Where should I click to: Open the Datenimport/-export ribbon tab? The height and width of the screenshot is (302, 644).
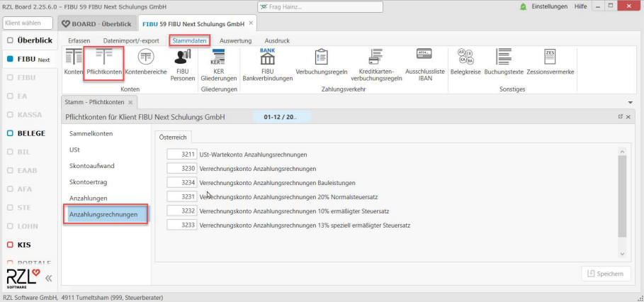[x=131, y=41]
